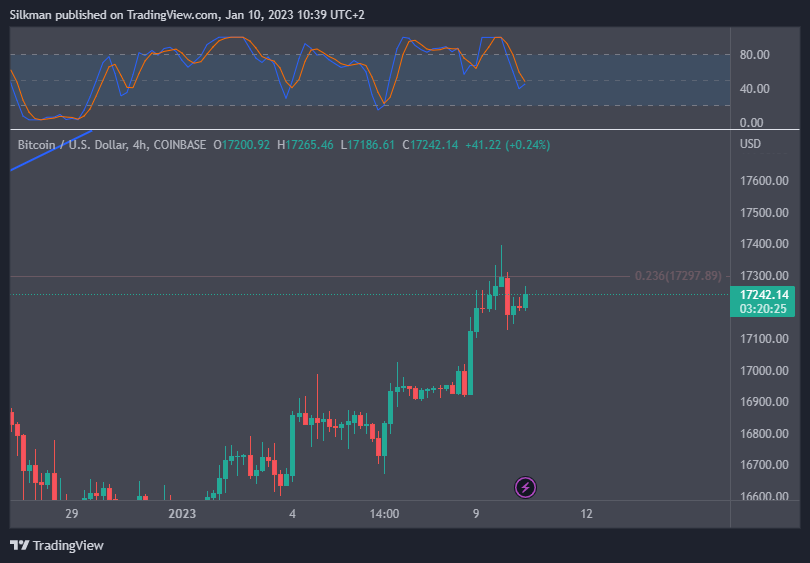Click the Bitcoin / U.S. Dollar, 4h, COINBASE title
Viewport: 810px width, 563px height.
[112, 145]
